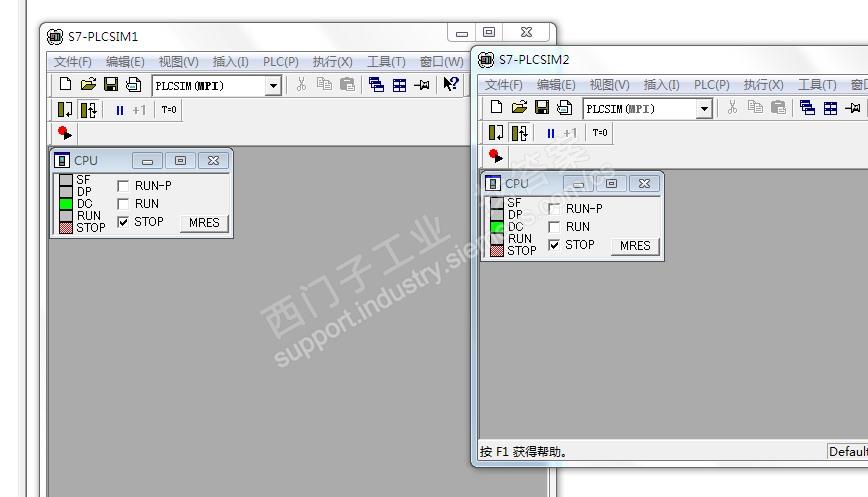Open 文件(F) menu in S7-PLCSIM2
This screenshot has width=868, height=497.
503,85
